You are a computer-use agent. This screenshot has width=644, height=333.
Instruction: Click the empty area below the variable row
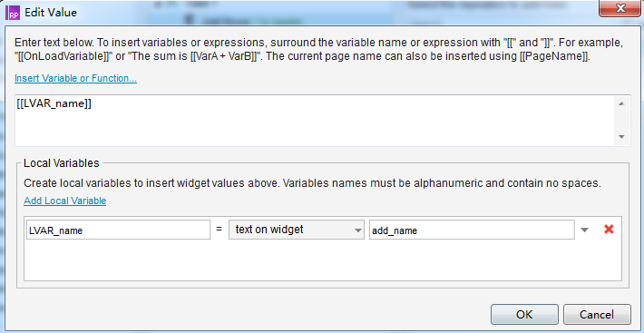322,260
